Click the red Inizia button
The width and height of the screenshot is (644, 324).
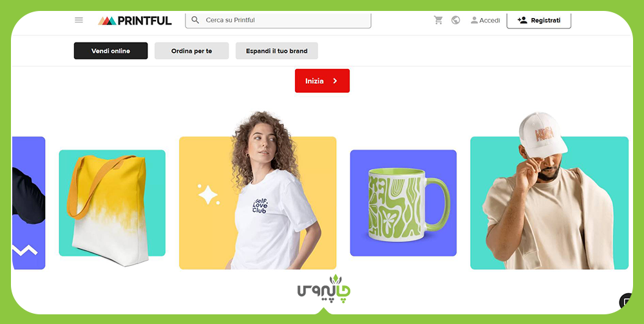[322, 81]
